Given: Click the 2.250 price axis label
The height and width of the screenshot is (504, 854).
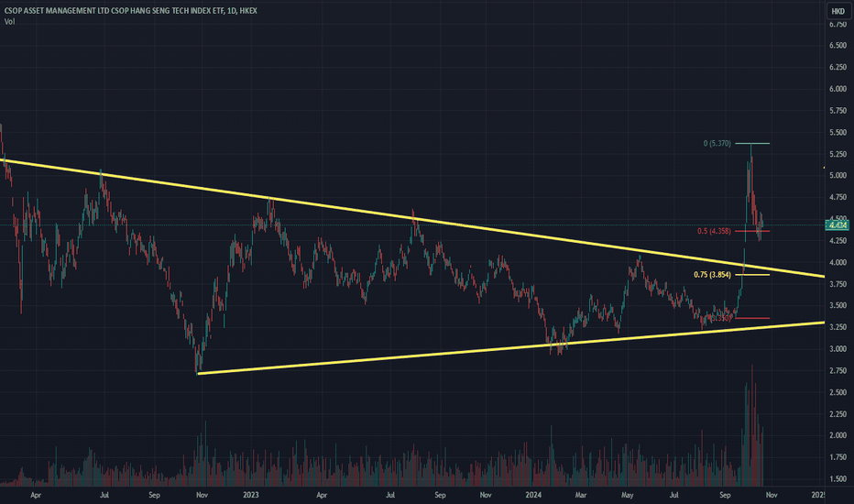Looking at the screenshot, I should click(838, 414).
